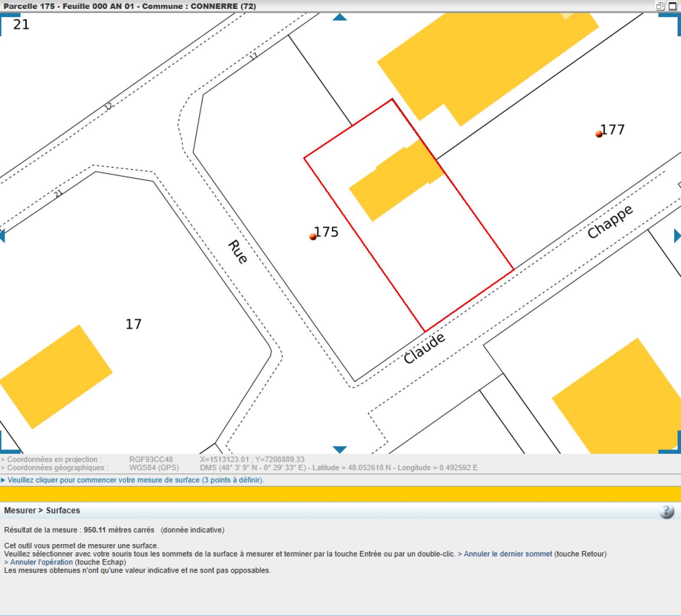Click the 'Mesurer > Surfaces' panel header
The width and height of the screenshot is (681, 616).
(x=42, y=510)
